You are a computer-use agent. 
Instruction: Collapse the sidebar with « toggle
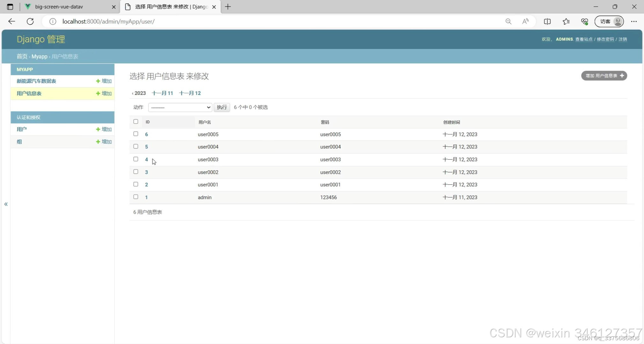pyautogui.click(x=6, y=204)
